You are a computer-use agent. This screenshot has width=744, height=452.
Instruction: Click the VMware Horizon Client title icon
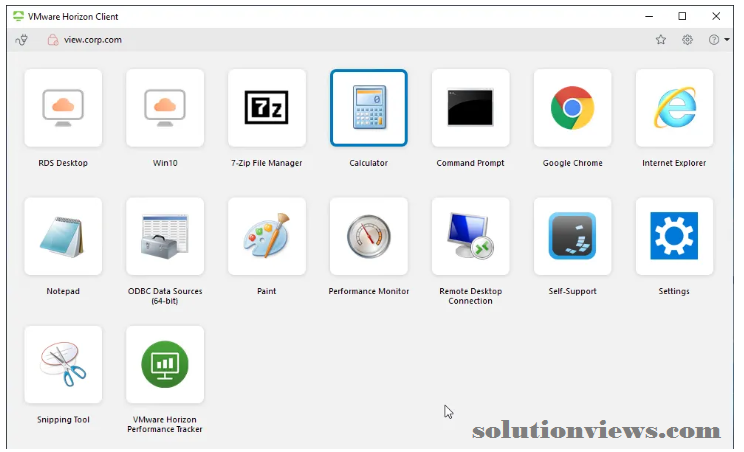click(19, 17)
